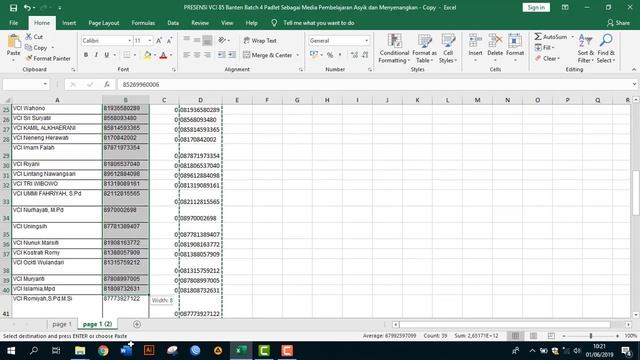This screenshot has height=360, width=640.
Task: Select the Format Painter brush
Action: (48, 58)
